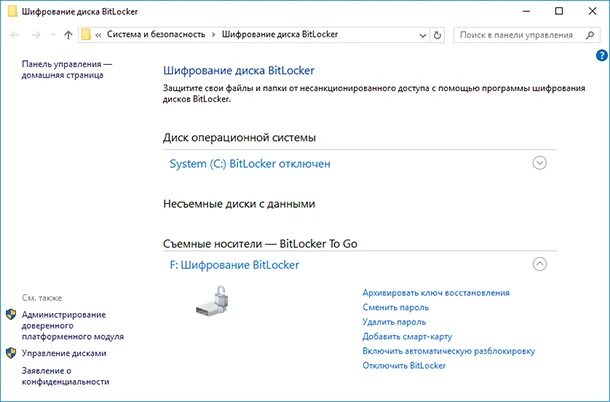Click the up-one-level arrow
This screenshot has height=402, width=610.
click(x=67, y=35)
